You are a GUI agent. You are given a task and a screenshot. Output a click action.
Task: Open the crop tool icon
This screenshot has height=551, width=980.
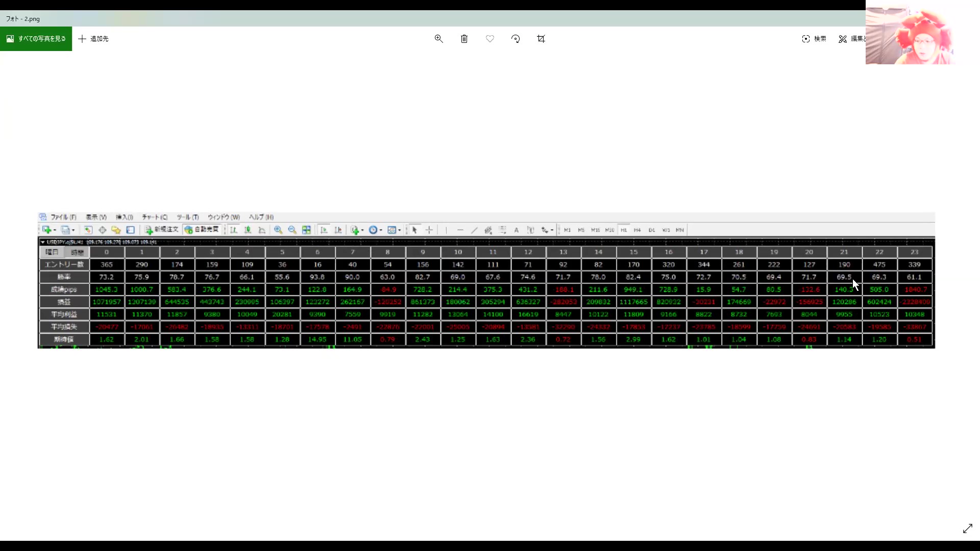(541, 39)
